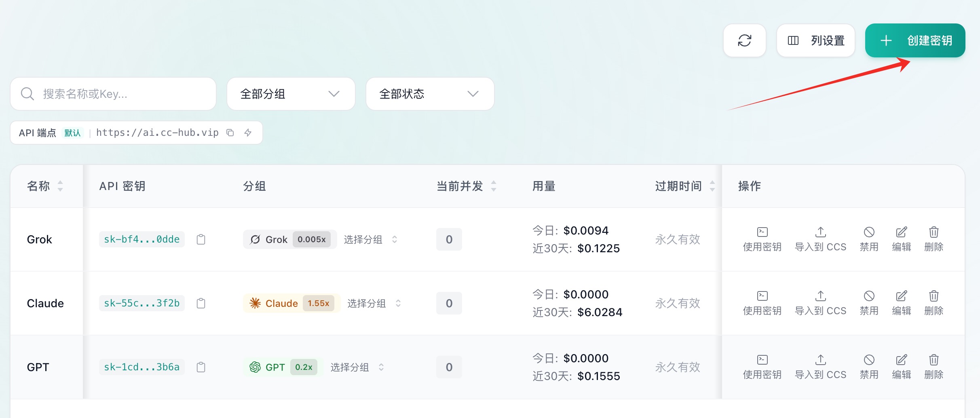Image resolution: width=980 pixels, height=418 pixels.
Task: Click 导入到 CCS in the GPT row
Action: [820, 367]
